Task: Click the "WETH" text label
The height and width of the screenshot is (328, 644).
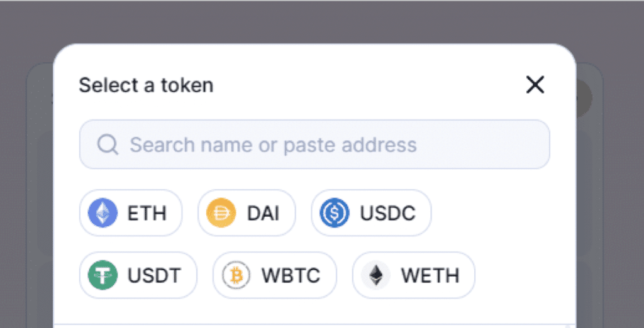Action: coord(430,275)
